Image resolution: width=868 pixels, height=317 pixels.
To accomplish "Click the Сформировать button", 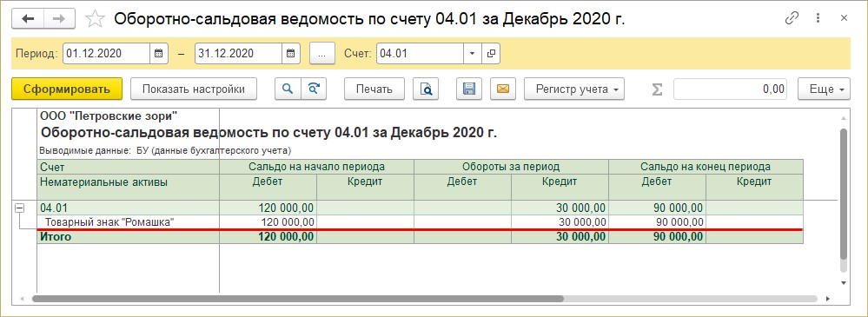I will click(x=66, y=89).
